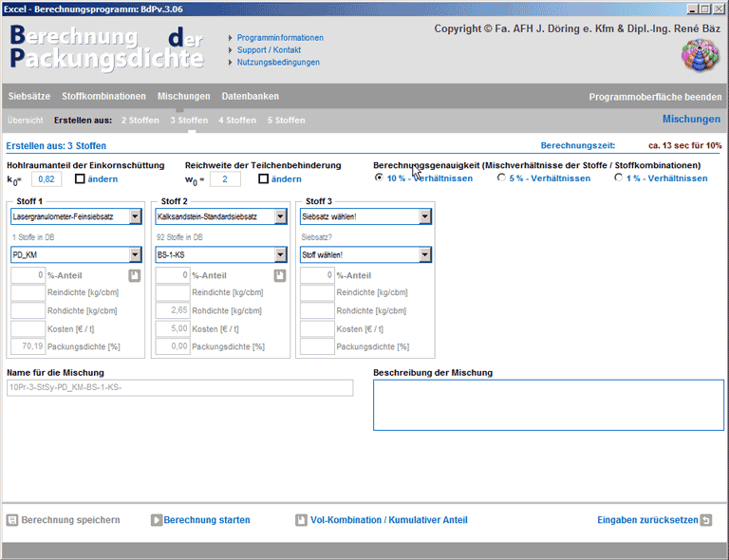
Task: Click the save icon beside Stoff 1 %-Anteil
Action: [x=135, y=275]
